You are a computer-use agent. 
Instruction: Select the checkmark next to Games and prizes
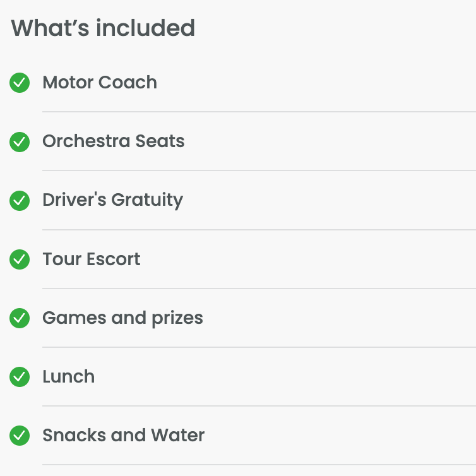pos(20,318)
